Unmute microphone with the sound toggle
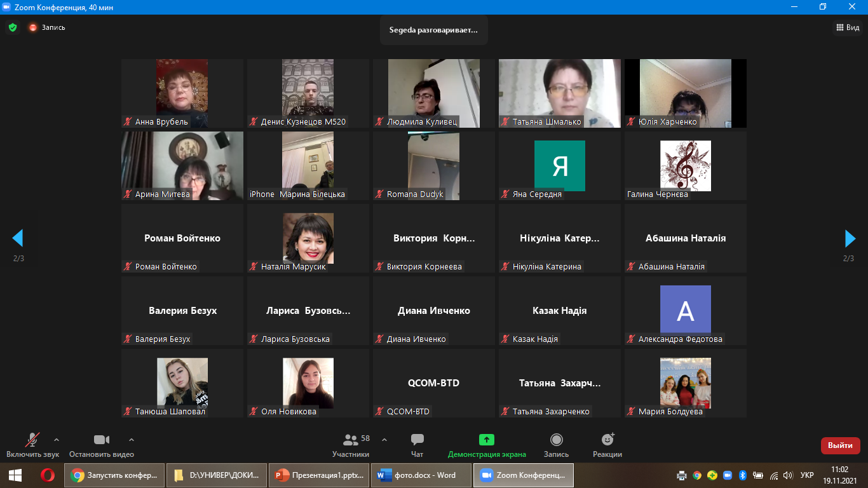This screenshot has width=868, height=488. pyautogui.click(x=32, y=440)
